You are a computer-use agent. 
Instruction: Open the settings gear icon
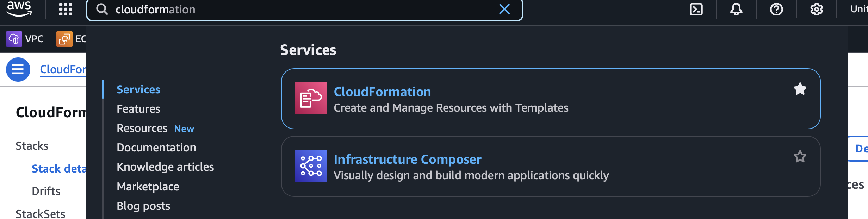tap(817, 9)
